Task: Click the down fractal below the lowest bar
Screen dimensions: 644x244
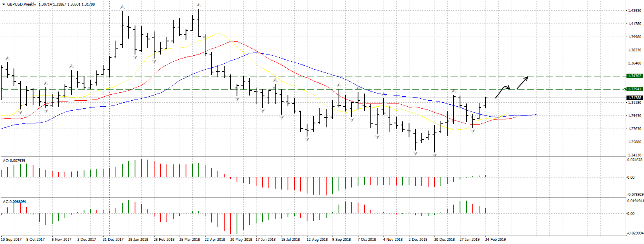Action: tap(435, 155)
